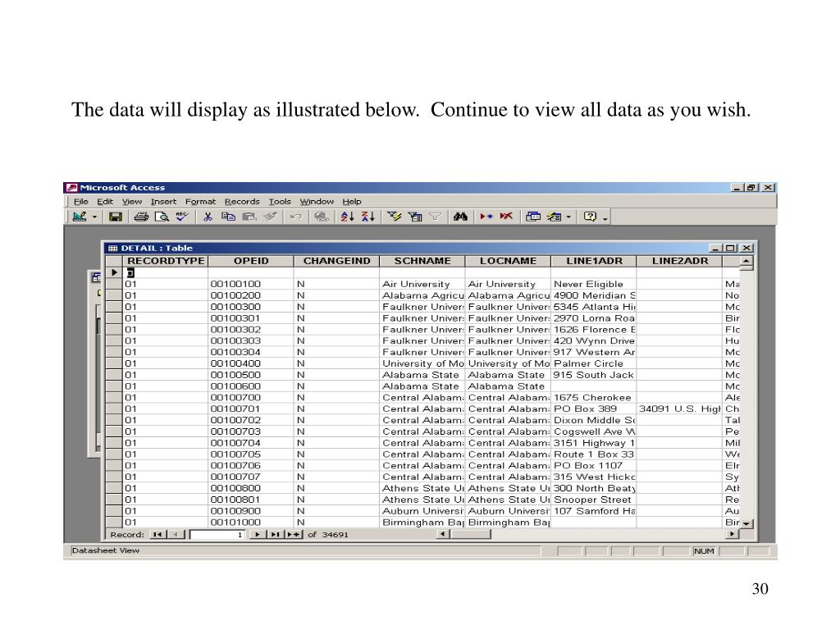The height and width of the screenshot is (630, 840).
Task: Click the Insert Hyperlink globe icon
Action: click(x=322, y=217)
